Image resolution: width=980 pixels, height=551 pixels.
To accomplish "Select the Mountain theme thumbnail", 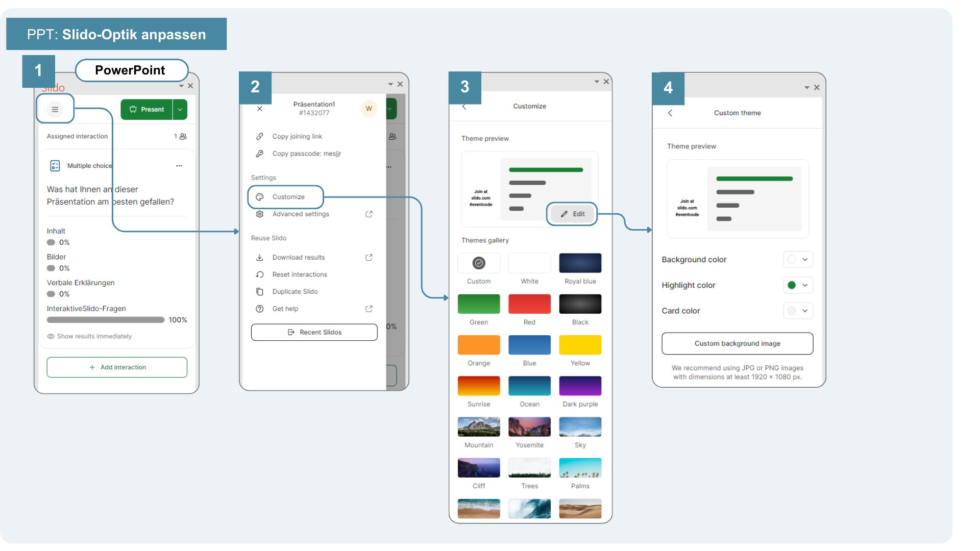I will click(479, 427).
